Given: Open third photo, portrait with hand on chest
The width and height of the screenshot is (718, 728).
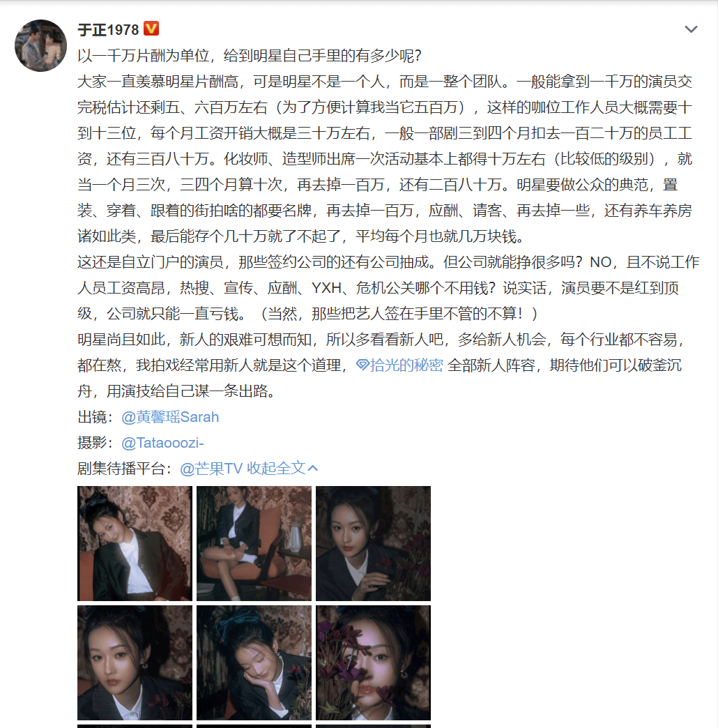Looking at the screenshot, I should pyautogui.click(x=373, y=543).
